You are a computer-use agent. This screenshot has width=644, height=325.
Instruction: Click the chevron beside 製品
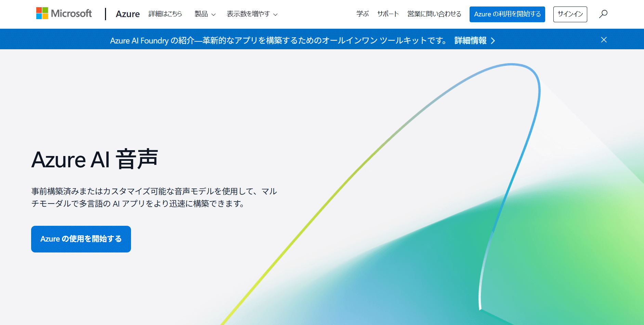click(213, 15)
